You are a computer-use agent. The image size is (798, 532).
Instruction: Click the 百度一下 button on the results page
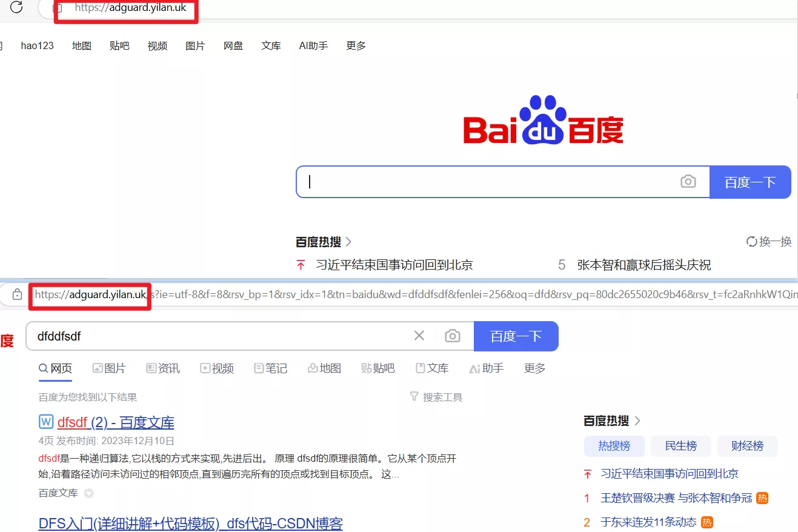point(516,336)
